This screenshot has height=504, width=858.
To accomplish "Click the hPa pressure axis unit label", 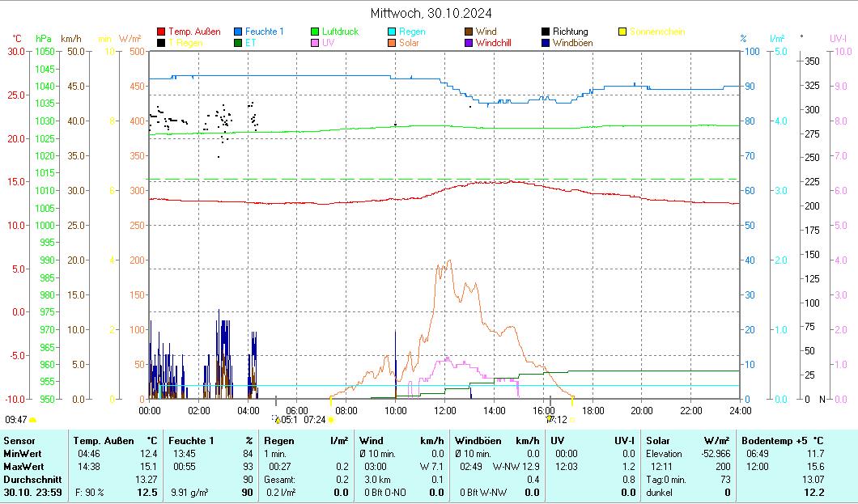I will [43, 38].
